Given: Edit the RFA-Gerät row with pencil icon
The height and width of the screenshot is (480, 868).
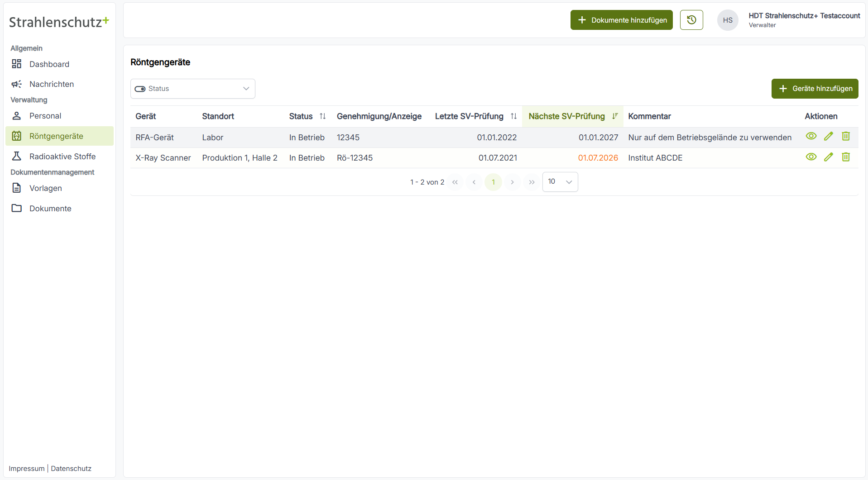Looking at the screenshot, I should [828, 136].
